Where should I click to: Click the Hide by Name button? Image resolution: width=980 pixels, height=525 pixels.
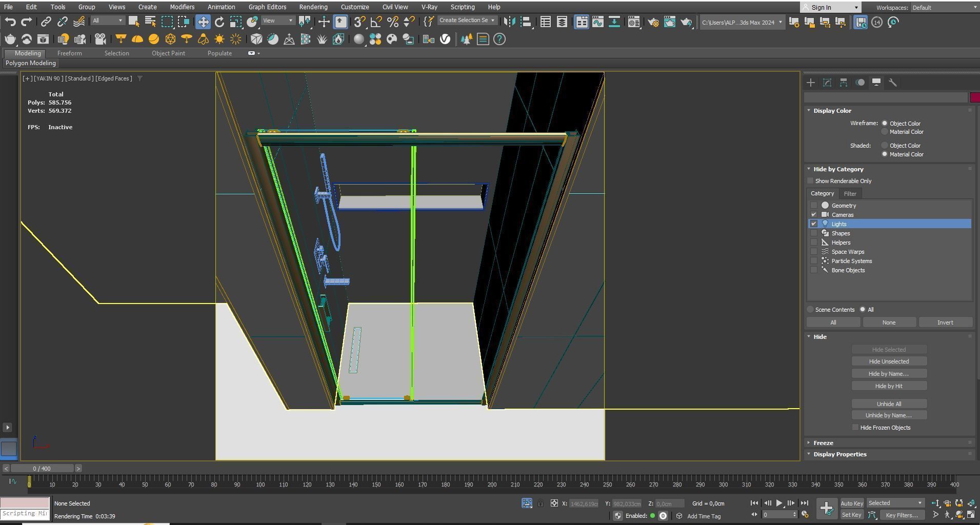889,374
